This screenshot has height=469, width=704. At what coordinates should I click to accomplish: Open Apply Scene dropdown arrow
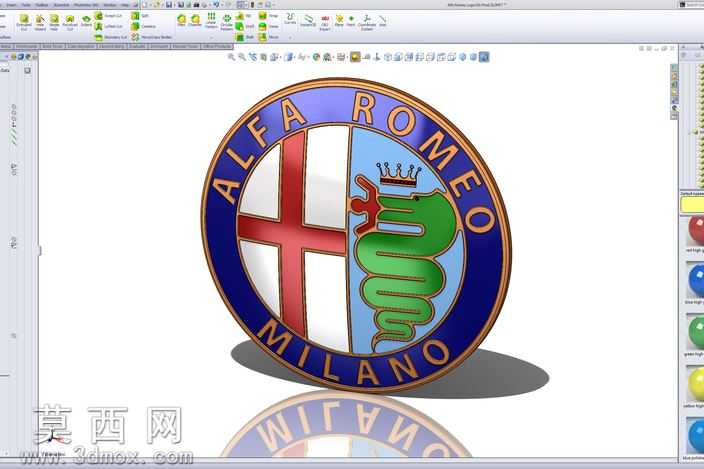[333, 57]
